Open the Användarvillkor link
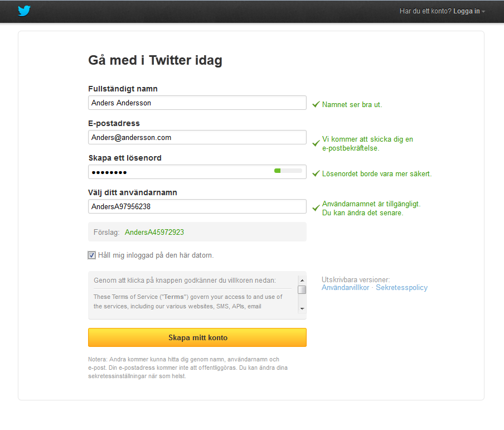Viewport: 504px width, 430px height. pyautogui.click(x=346, y=288)
